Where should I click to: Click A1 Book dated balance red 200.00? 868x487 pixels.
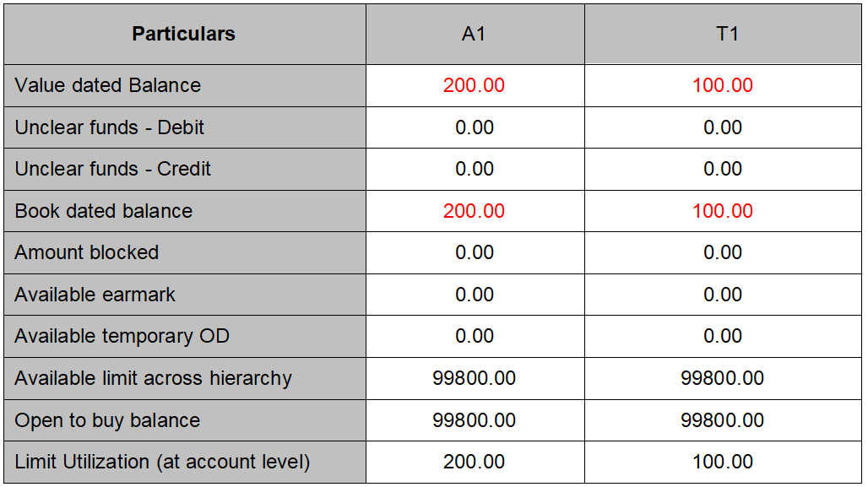(x=474, y=211)
